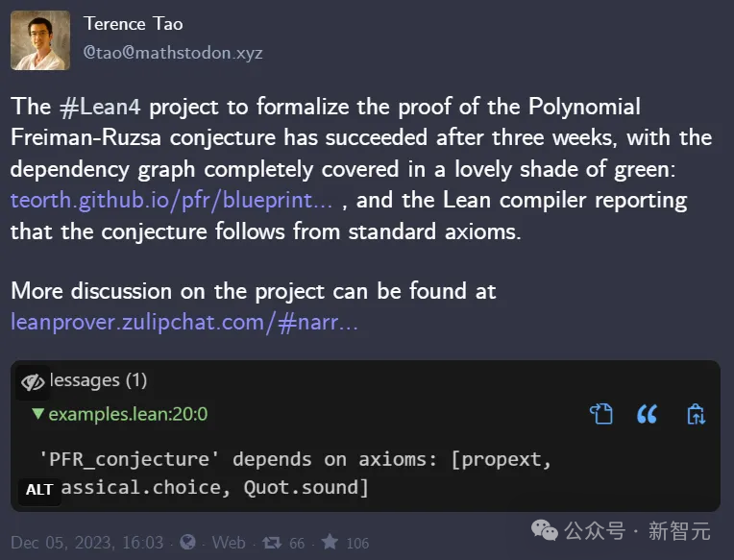Click the star favorite icon
Viewport: 734px width, 560px height.
330,543
